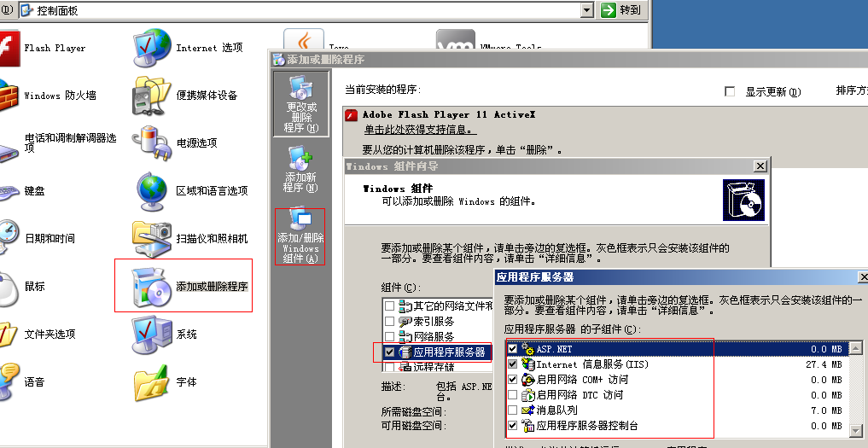Open 语音 control panel icon

pos(9,382)
